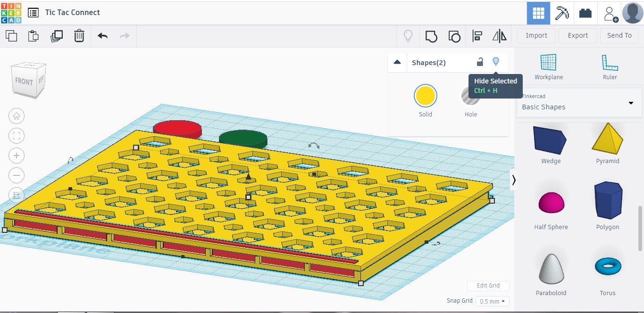Screen dimensions: 644x313
Task: Open the user profile avatar
Action: click(x=633, y=13)
